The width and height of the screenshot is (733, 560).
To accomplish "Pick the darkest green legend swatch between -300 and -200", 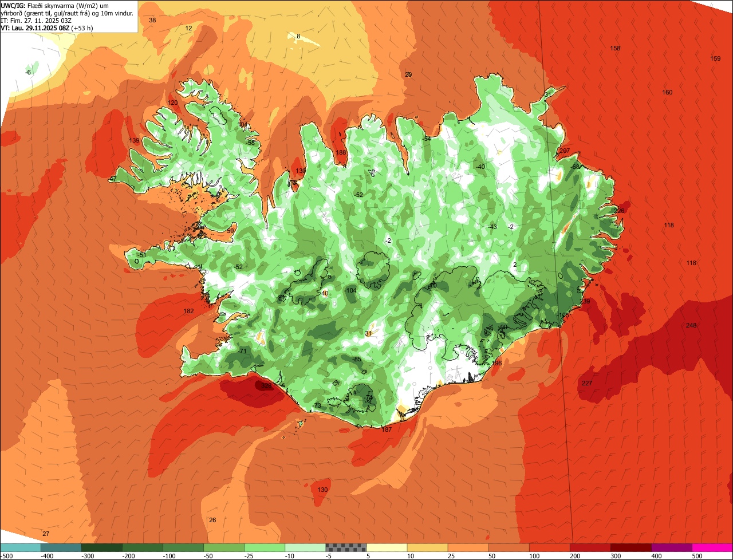I will [101, 547].
